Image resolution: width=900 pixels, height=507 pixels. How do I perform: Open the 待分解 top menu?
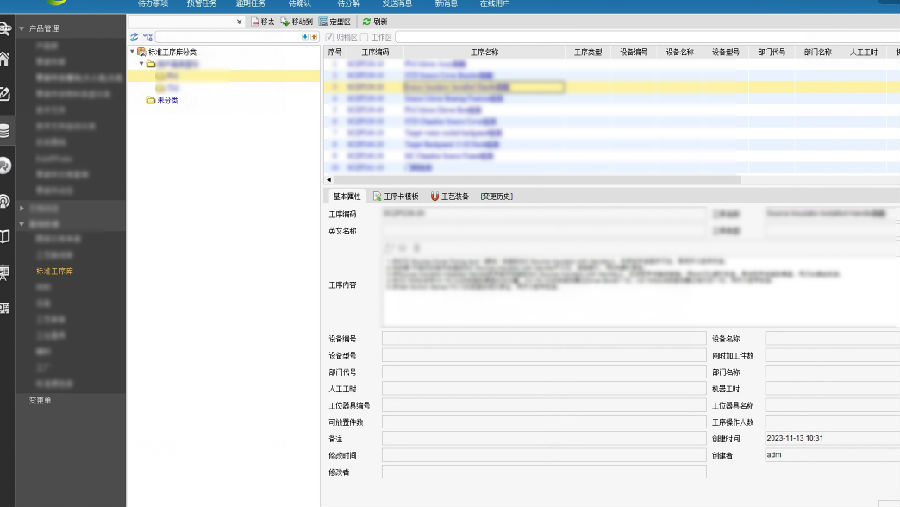coord(348,3)
